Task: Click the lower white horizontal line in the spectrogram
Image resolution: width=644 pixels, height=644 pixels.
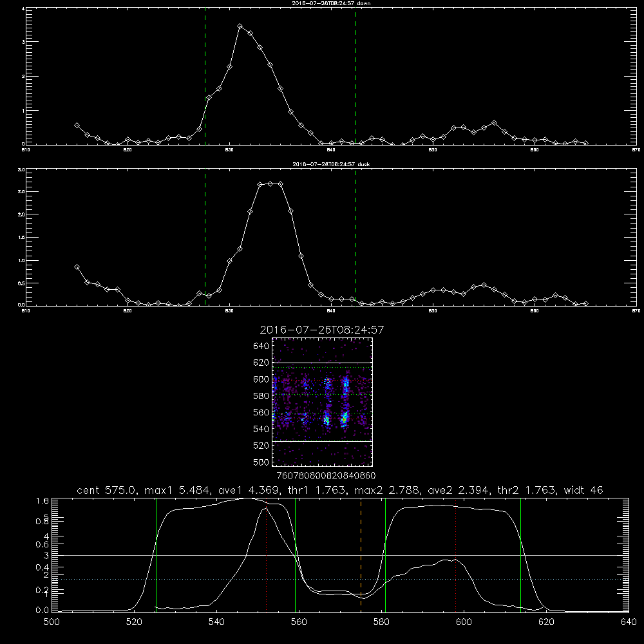Action: (322, 441)
